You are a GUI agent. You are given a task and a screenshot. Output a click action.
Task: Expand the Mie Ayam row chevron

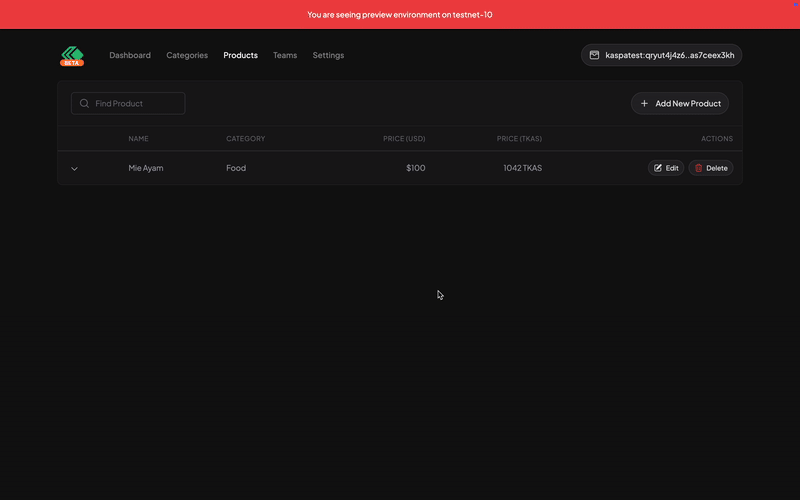coord(74,169)
